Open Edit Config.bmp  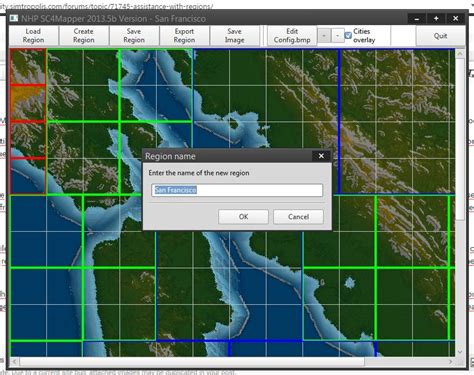click(292, 36)
